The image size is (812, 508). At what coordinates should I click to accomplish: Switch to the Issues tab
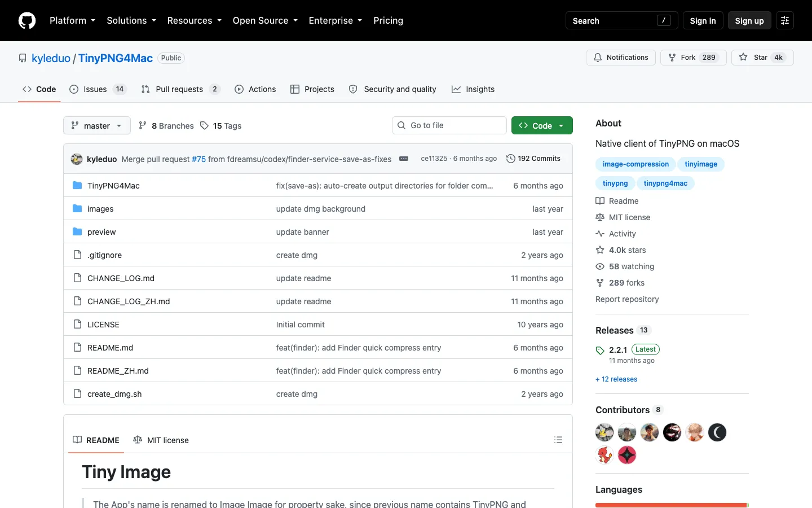(98, 89)
